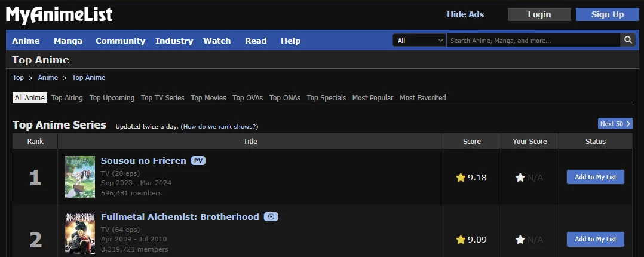644x257 pixels.
Task: Switch to the Most Favorited tab
Action: click(423, 98)
